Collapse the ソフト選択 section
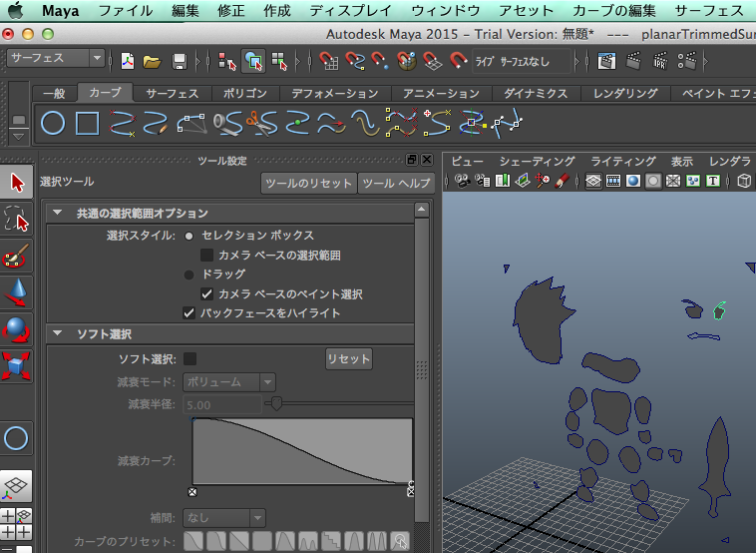 point(58,333)
